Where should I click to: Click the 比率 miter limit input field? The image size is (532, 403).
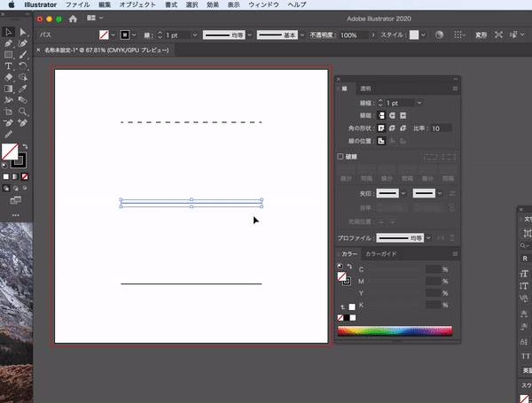(441, 128)
